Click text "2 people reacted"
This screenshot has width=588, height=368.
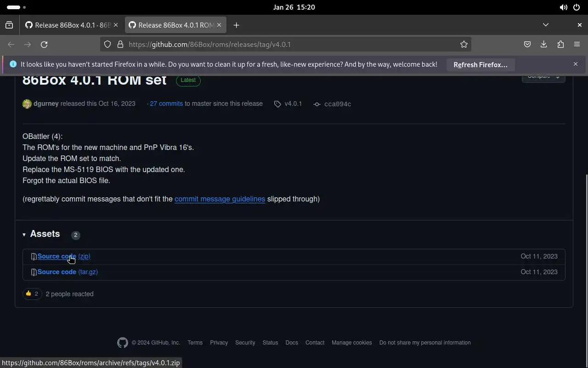point(69,294)
